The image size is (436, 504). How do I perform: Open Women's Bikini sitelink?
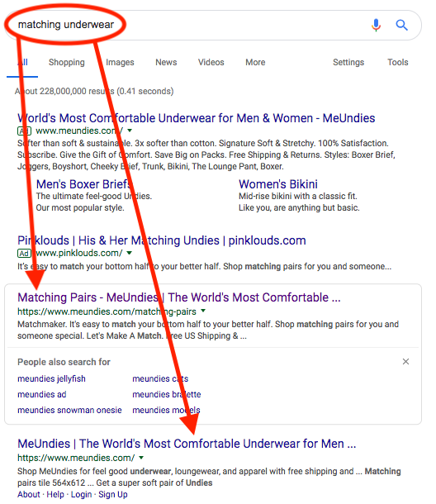pos(278,184)
